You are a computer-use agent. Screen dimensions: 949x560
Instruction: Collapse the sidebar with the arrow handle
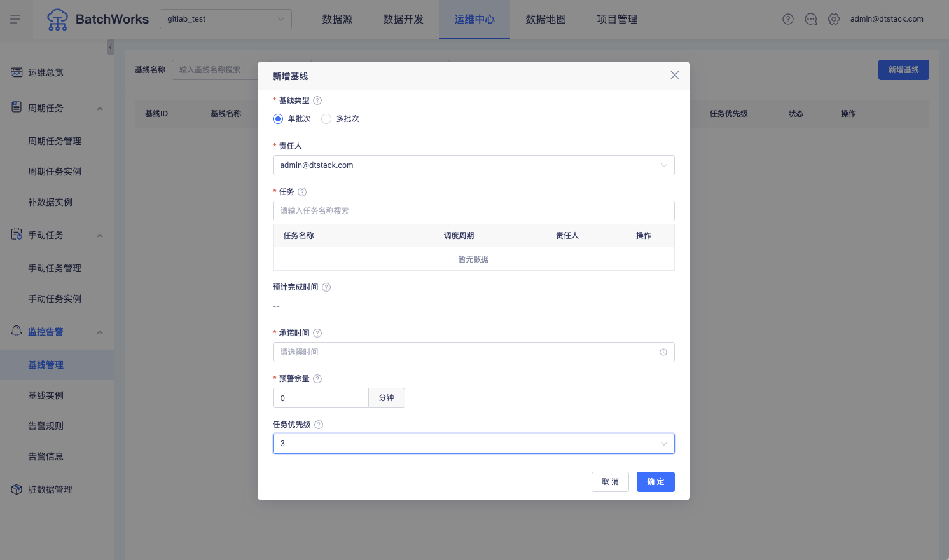tap(111, 47)
